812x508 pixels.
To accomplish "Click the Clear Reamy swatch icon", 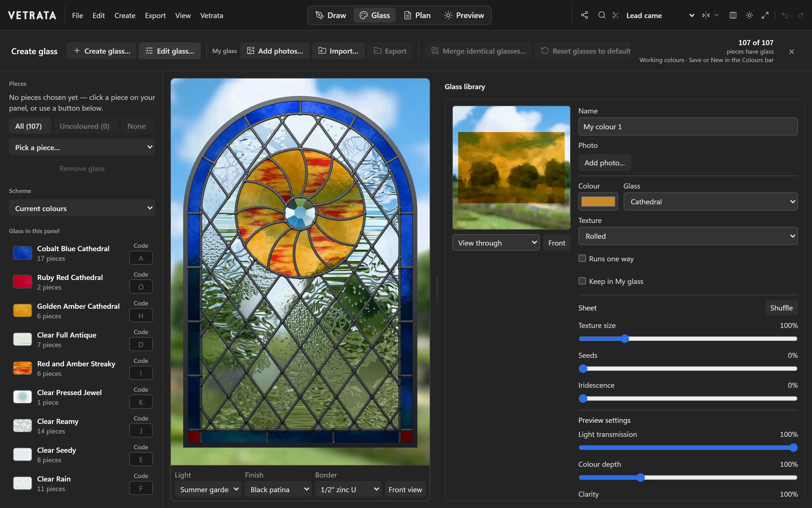I will pyautogui.click(x=23, y=426).
